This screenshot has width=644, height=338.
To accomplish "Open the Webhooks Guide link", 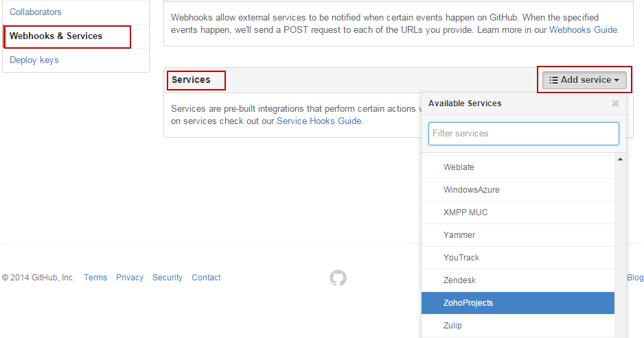I will click(x=584, y=30).
